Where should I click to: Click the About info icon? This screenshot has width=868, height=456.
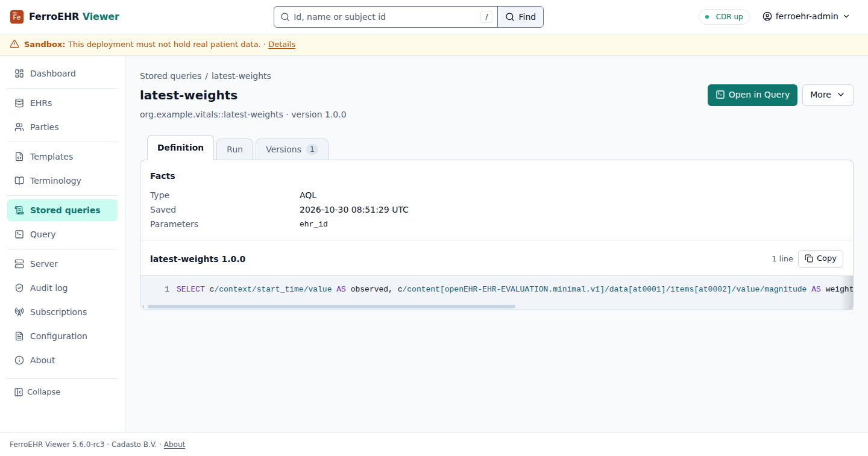click(x=19, y=360)
